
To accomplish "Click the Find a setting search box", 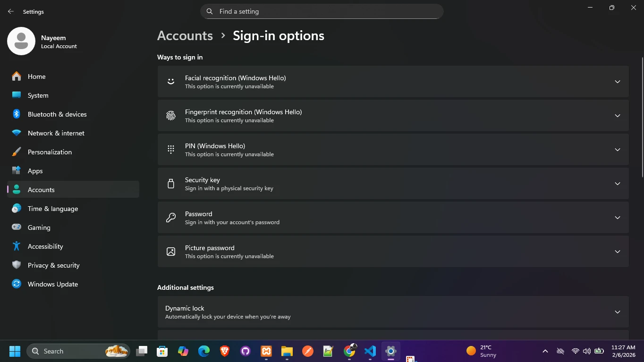I will [326, 11].
